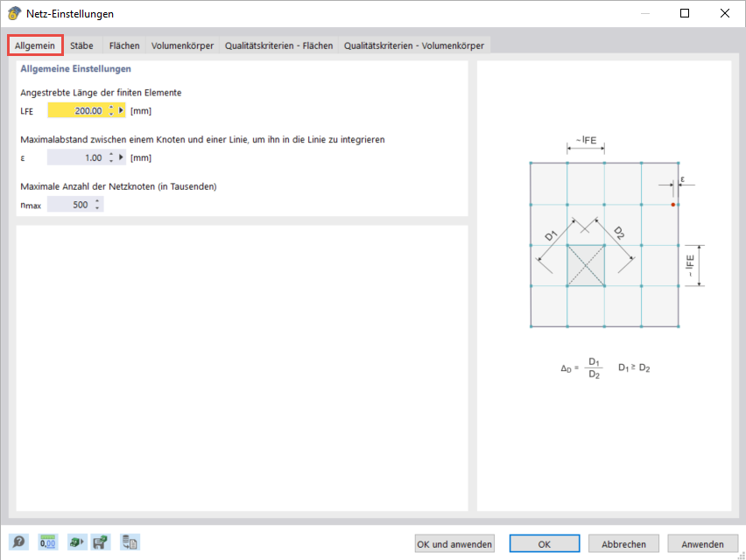Image resolution: width=746 pixels, height=560 pixels.
Task: Click the mesh diagram illustration
Action: [604, 245]
